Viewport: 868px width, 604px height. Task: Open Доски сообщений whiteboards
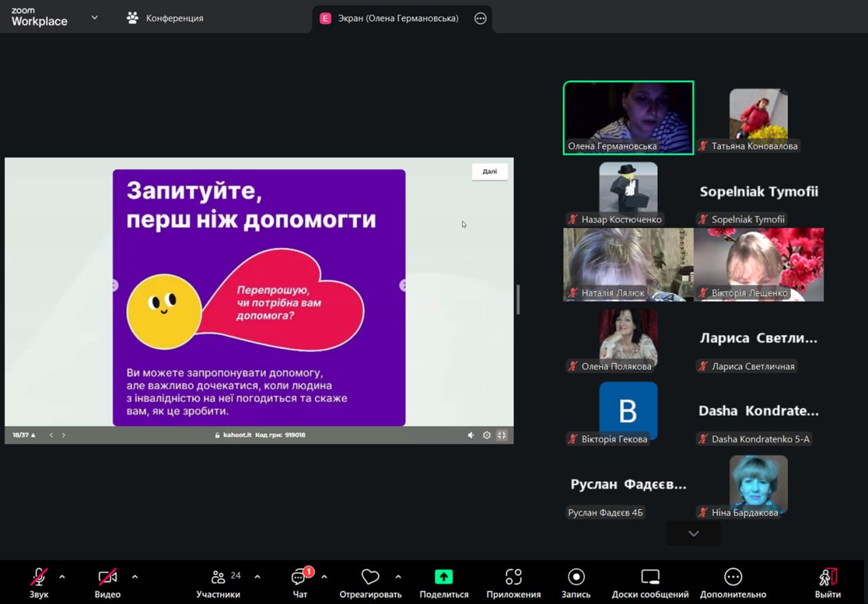coord(650,577)
